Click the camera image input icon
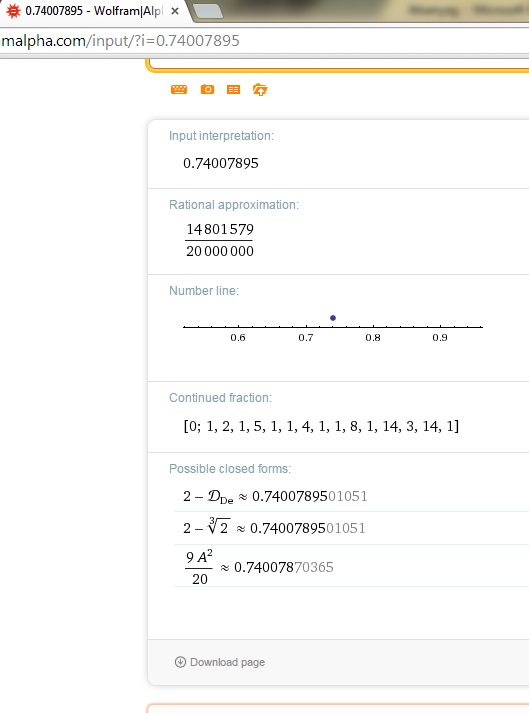 click(207, 89)
